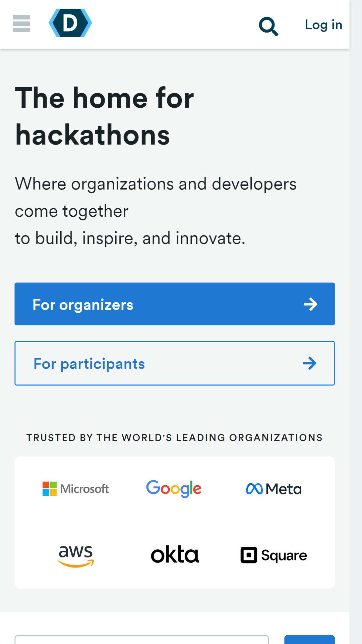Open the hamburger navigation menu
The height and width of the screenshot is (644, 362).
tap(21, 24)
